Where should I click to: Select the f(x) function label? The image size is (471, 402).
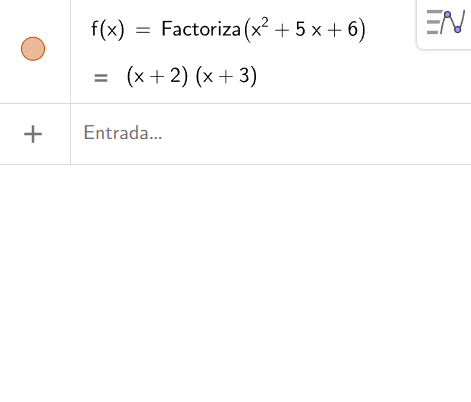coord(108,29)
